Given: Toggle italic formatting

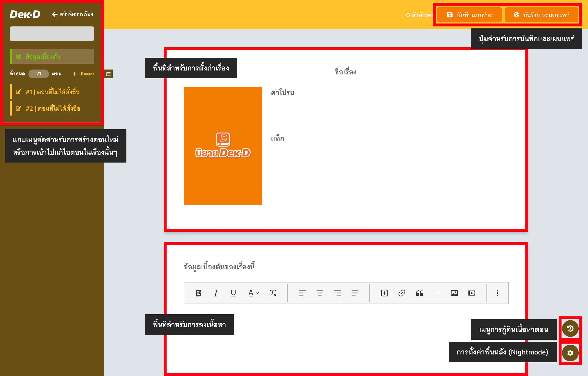Looking at the screenshot, I should tap(216, 293).
